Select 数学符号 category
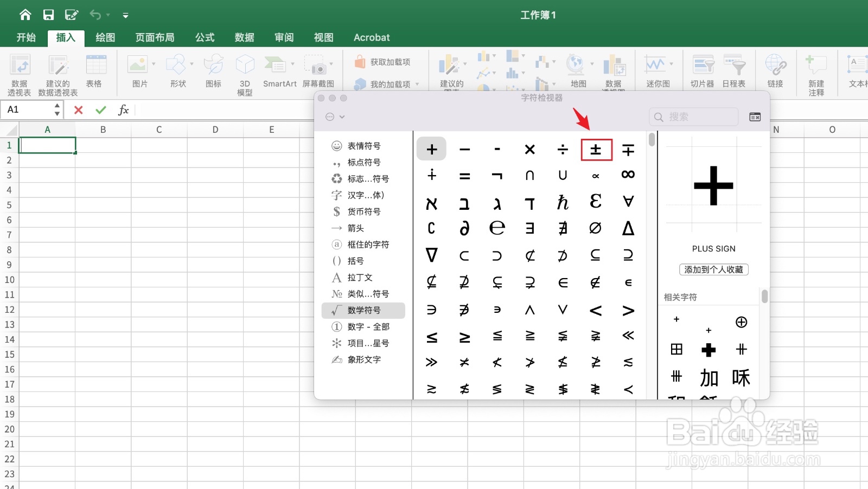Image resolution: width=868 pixels, height=489 pixels. pos(363,310)
